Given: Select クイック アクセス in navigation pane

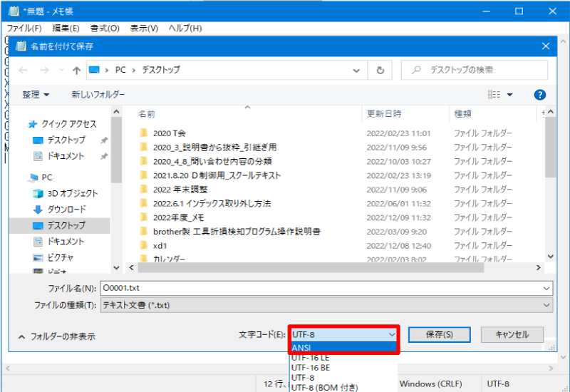Looking at the screenshot, I should [62, 124].
